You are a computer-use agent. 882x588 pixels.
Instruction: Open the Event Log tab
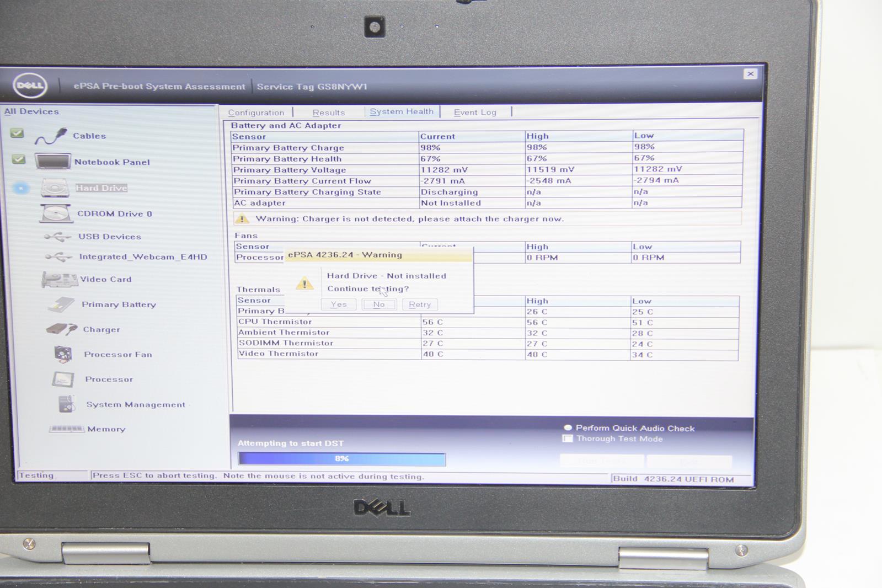pos(475,112)
